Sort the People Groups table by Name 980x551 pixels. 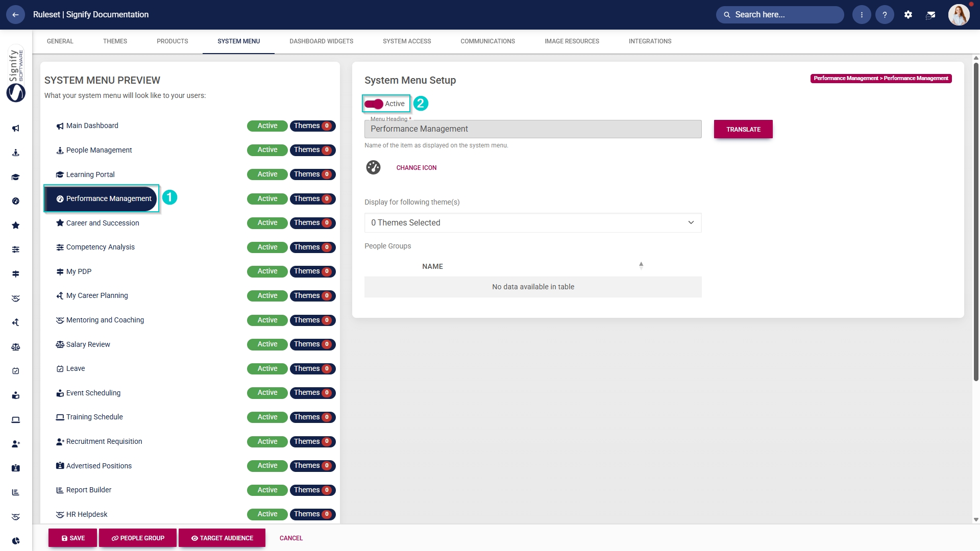click(x=641, y=265)
